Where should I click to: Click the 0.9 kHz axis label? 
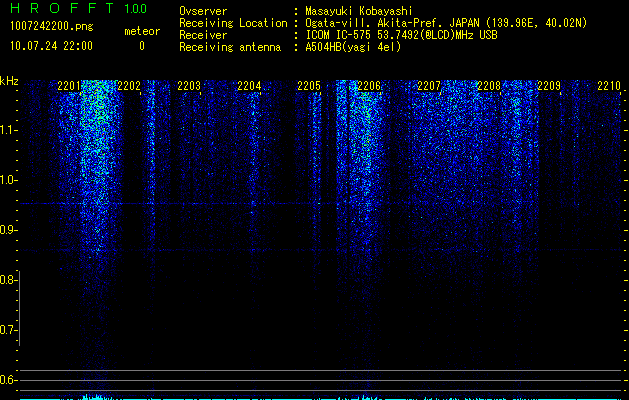[x=8, y=230]
